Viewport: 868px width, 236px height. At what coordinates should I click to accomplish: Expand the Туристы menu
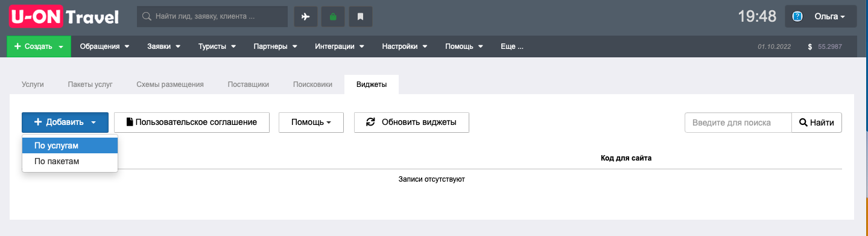tap(217, 46)
